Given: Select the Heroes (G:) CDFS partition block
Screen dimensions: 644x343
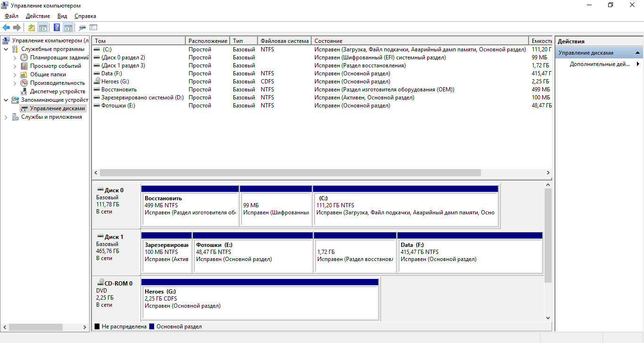Looking at the screenshot, I should [x=260, y=299].
